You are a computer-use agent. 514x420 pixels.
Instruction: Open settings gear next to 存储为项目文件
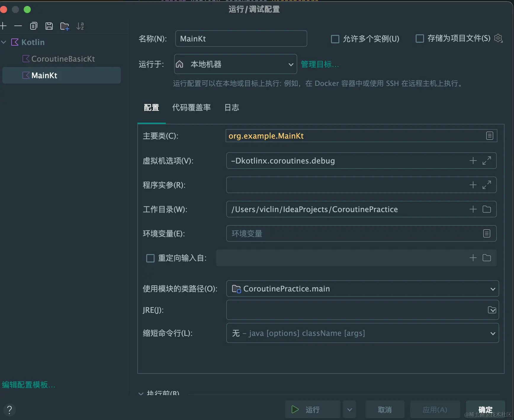pos(499,38)
